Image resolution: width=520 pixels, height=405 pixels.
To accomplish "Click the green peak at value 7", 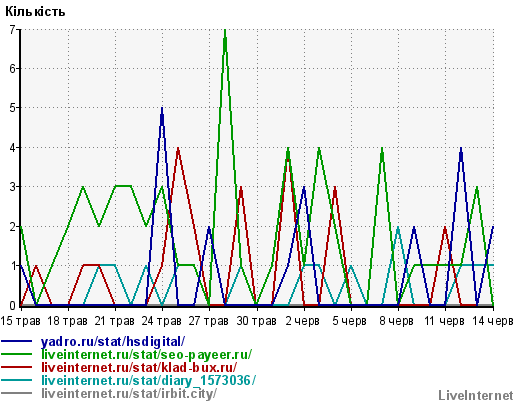I will click(225, 31).
